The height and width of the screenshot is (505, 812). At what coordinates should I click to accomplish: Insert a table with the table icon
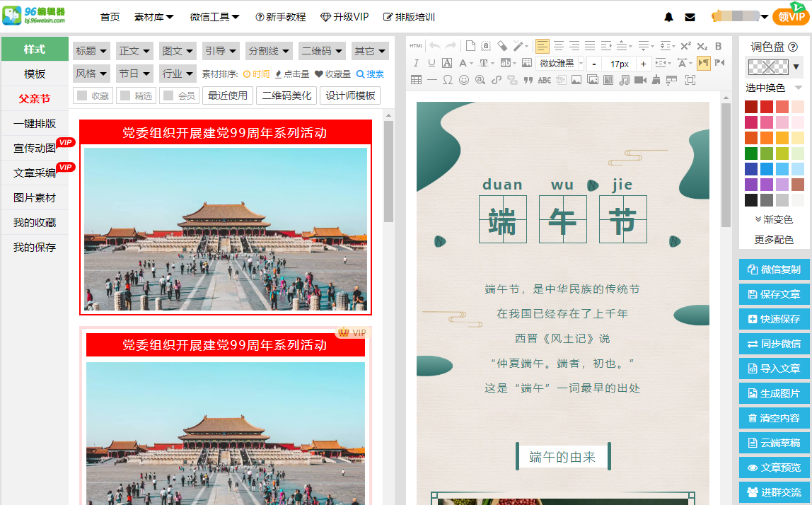[417, 80]
